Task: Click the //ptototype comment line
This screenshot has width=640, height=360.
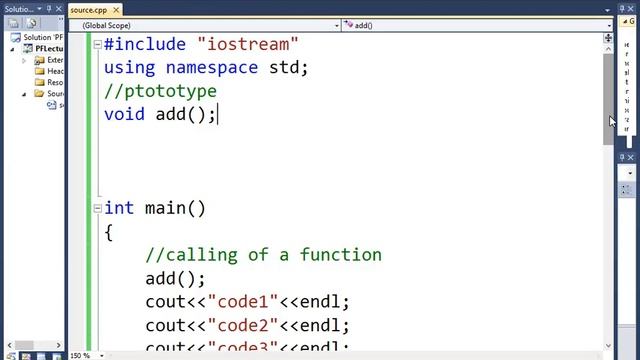Action: [160, 91]
